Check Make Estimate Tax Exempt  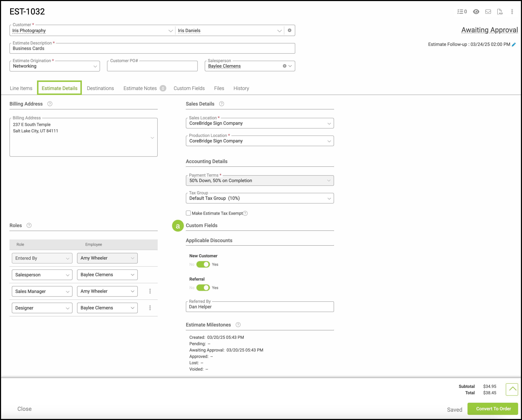(188, 213)
